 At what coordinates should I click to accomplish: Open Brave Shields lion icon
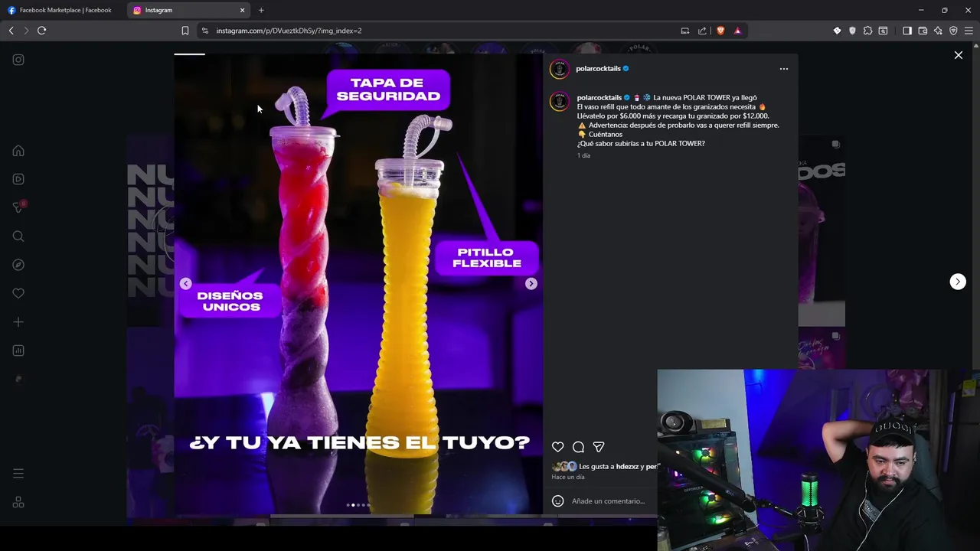click(x=720, y=31)
